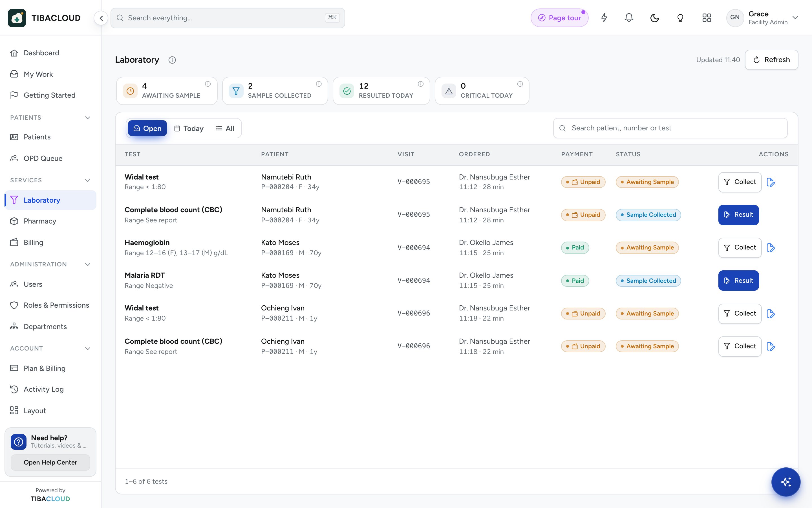Screen dimensions: 812x508
Task: Click edit-result icon in Ochieng Ivan CBC row
Action: (x=771, y=346)
